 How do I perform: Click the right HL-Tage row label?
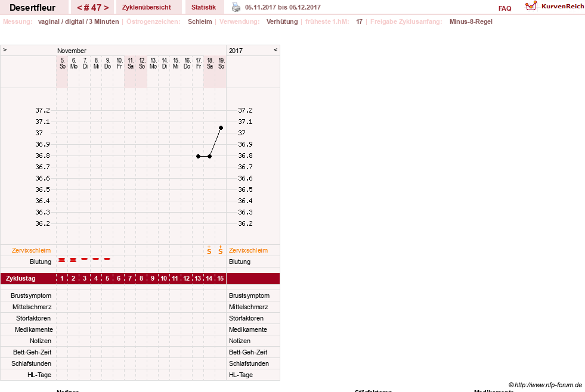pyautogui.click(x=241, y=375)
